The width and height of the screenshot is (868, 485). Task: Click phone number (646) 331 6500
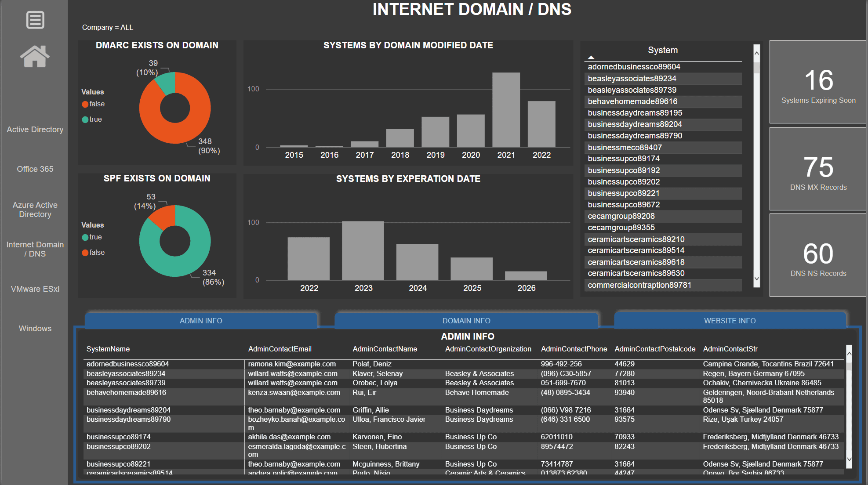click(565, 419)
